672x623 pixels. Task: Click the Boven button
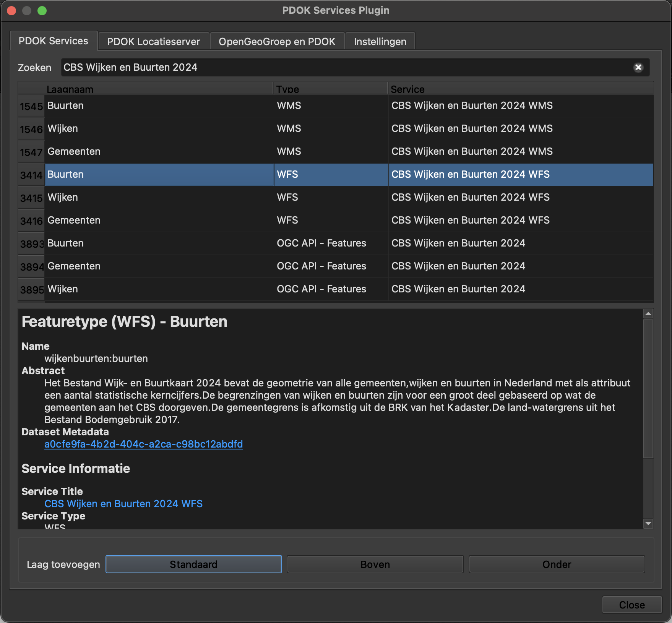[375, 564]
